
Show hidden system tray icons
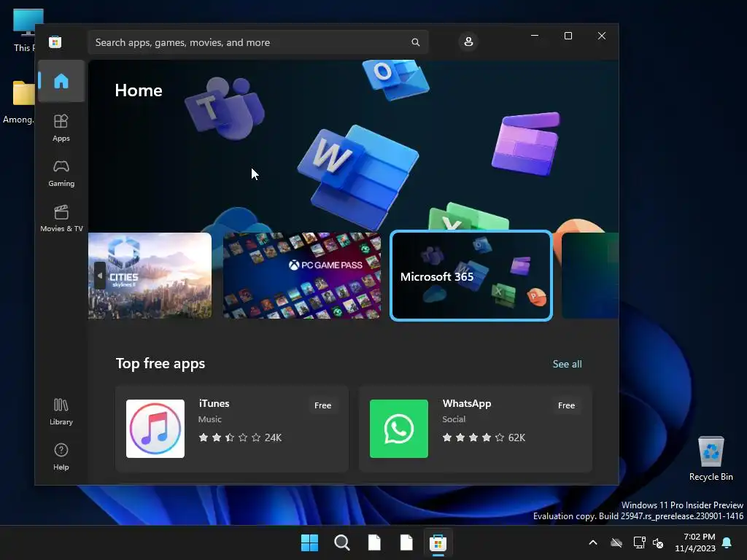[592, 542]
